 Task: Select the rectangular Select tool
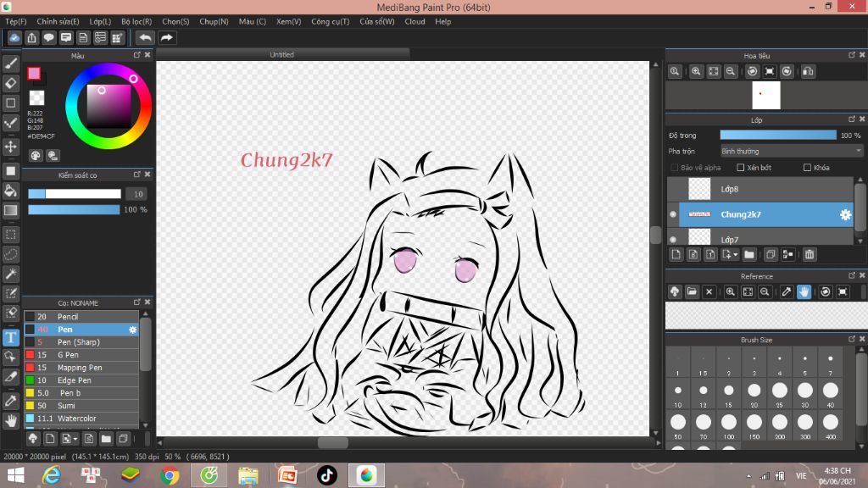[10, 235]
